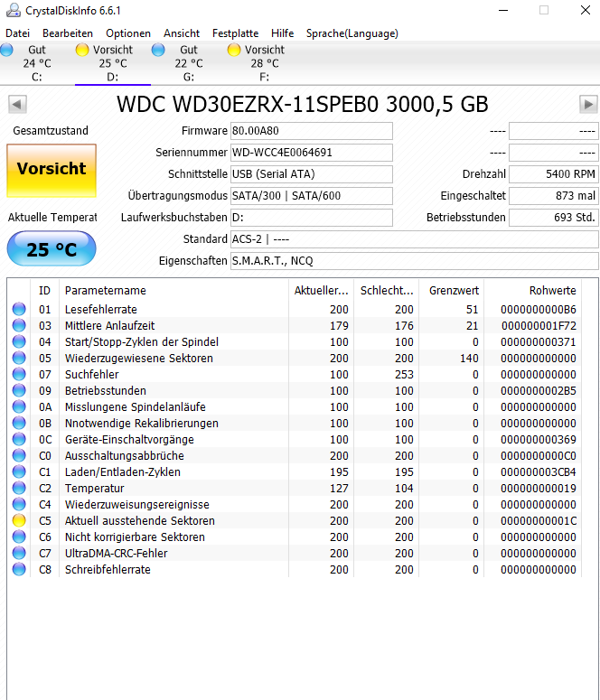Image resolution: width=600 pixels, height=700 pixels.
Task: Click the Schnittstelle field USB (Serial ATA)
Action: point(312,174)
